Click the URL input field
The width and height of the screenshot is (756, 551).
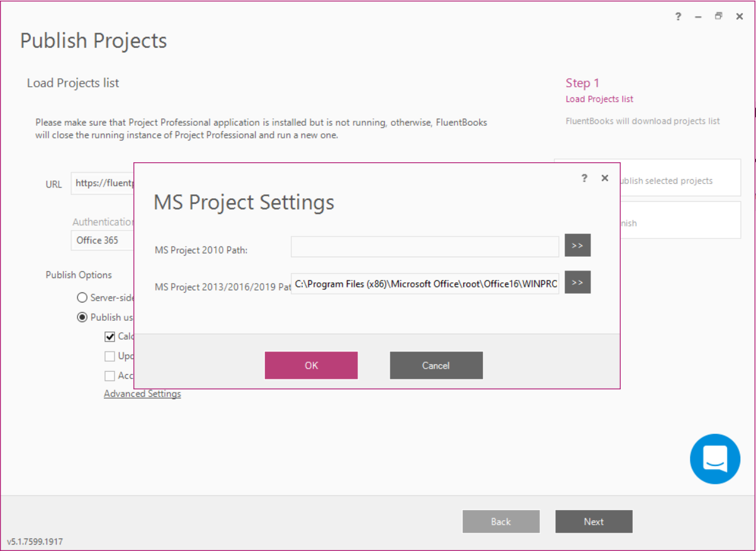[103, 184]
